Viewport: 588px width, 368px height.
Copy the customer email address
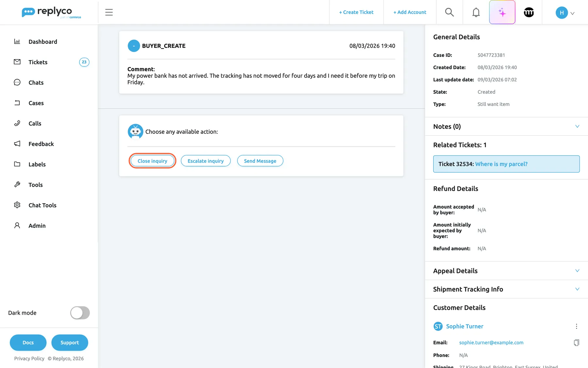pyautogui.click(x=576, y=342)
